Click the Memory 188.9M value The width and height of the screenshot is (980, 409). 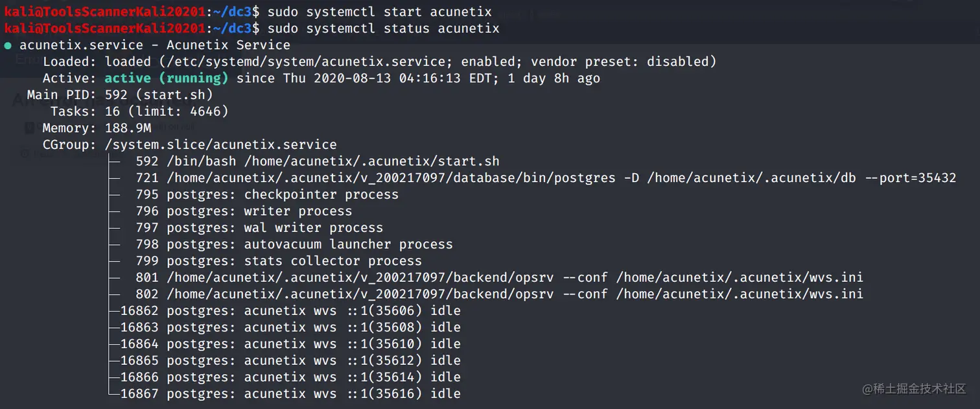128,128
